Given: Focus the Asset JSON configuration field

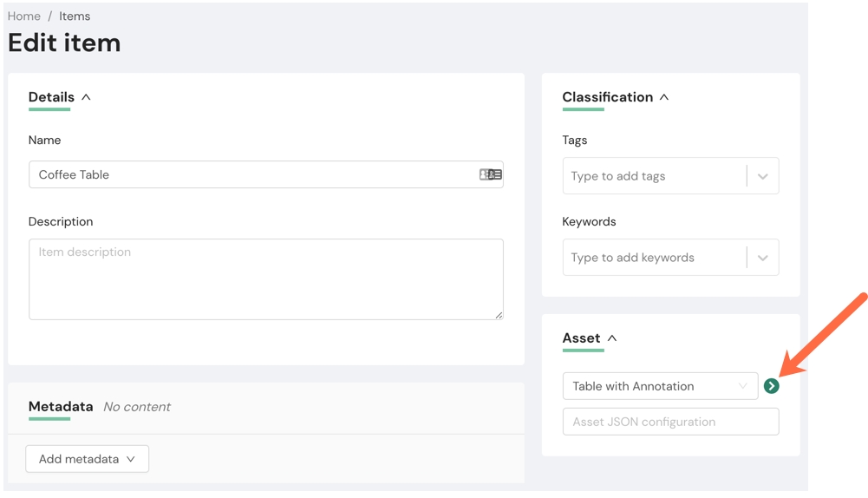Looking at the screenshot, I should coord(670,422).
